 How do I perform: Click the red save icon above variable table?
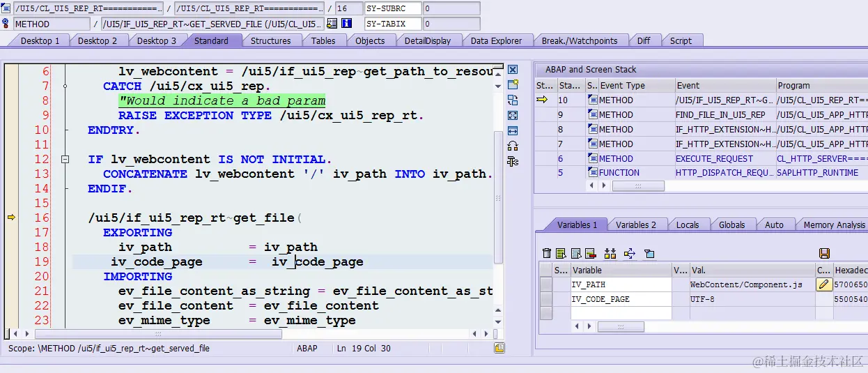pyautogui.click(x=824, y=253)
